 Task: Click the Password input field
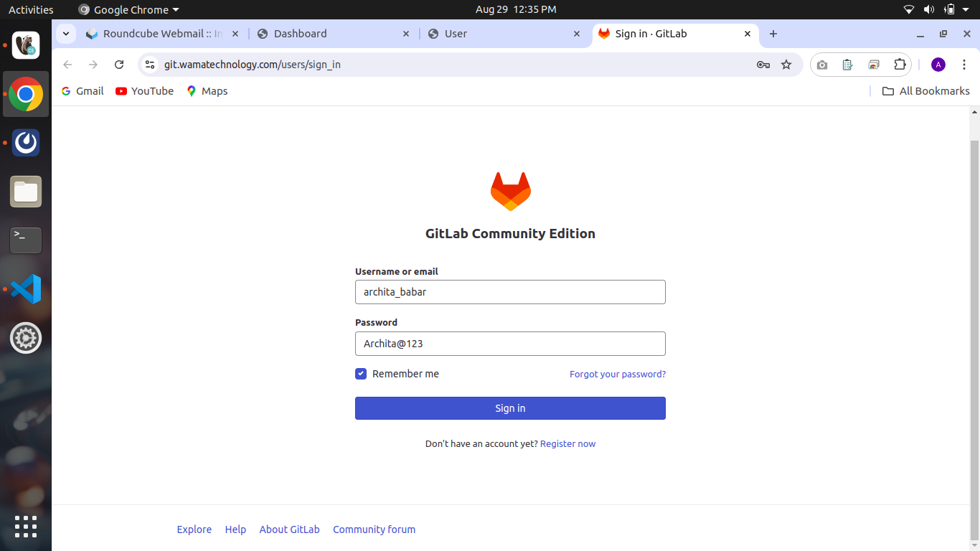click(x=510, y=344)
